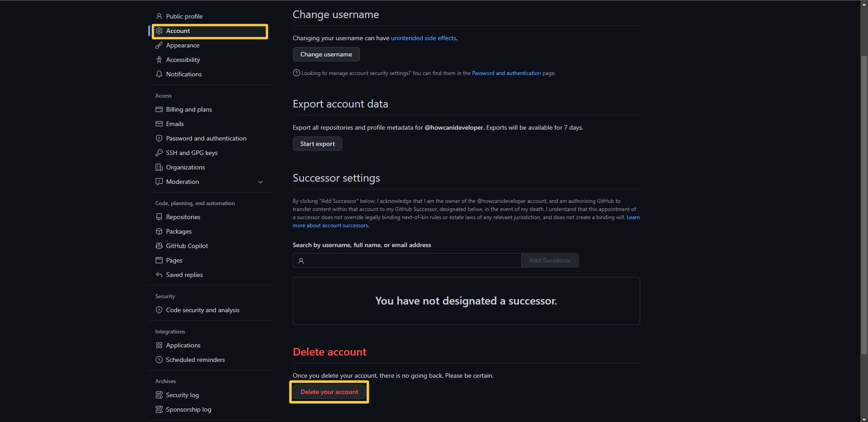Focus the successor search input field
Viewport: 868px width, 422px height.
coord(407,260)
